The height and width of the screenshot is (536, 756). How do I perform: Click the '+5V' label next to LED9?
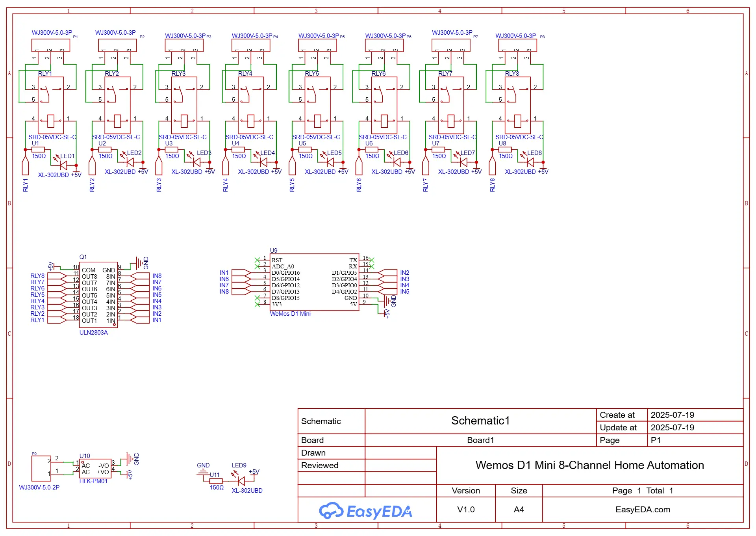pos(254,472)
